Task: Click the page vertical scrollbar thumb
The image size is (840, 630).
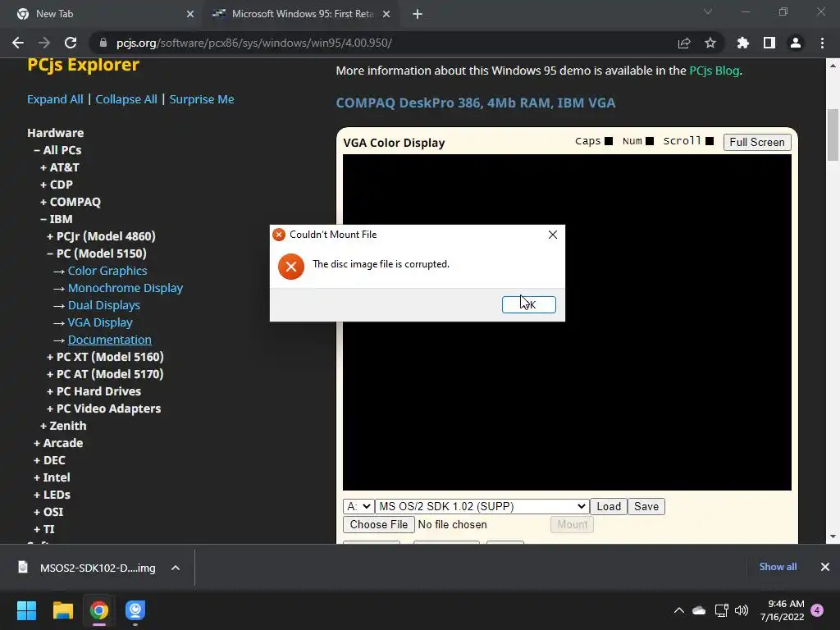Action: tap(833, 134)
